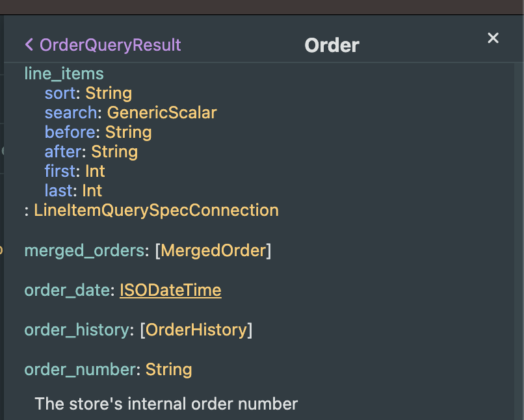Open the MergedOrder type definition
This screenshot has height=420, width=524.
click(213, 250)
